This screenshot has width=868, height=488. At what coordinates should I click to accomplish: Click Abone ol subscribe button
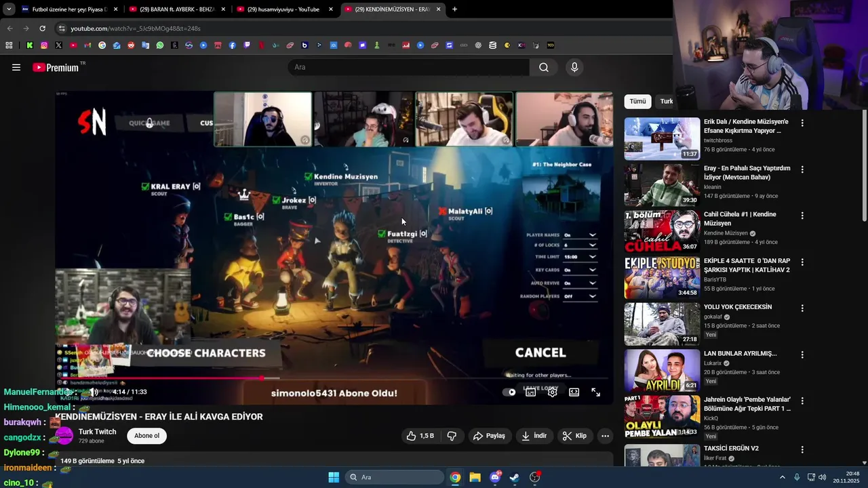coord(146,436)
